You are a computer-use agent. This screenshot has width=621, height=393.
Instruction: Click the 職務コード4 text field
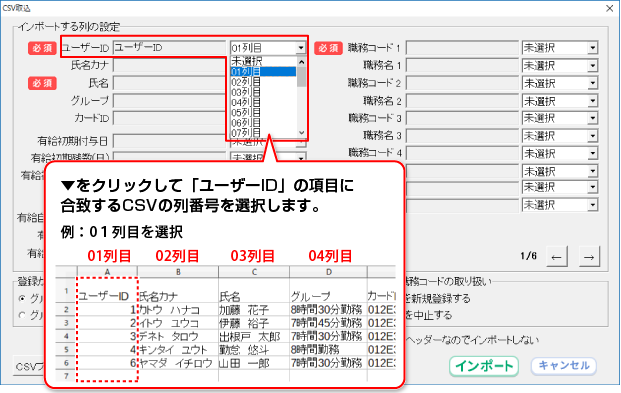(x=462, y=153)
